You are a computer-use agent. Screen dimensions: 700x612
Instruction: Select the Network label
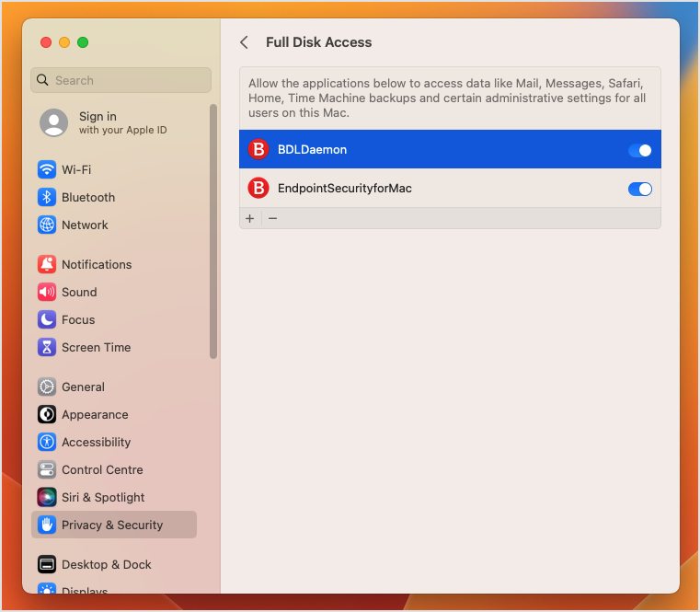pos(85,225)
